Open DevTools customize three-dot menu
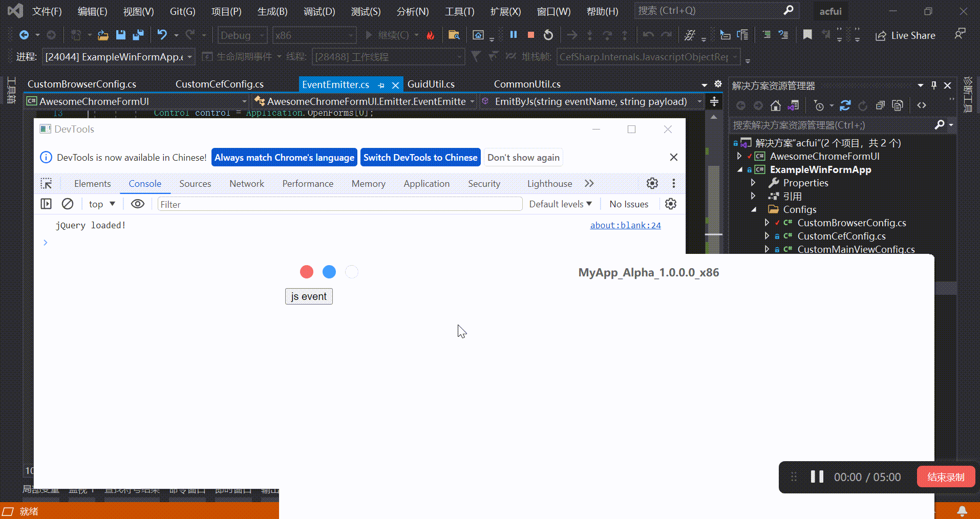Viewport: 980px width, 519px height. click(x=674, y=183)
